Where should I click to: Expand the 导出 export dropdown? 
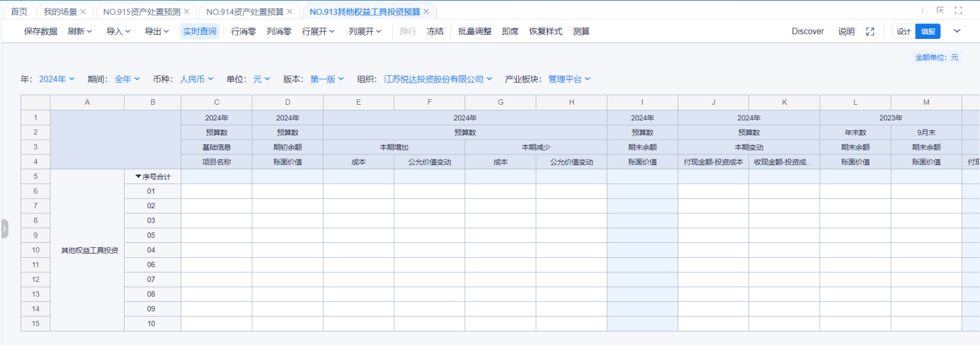tap(156, 31)
